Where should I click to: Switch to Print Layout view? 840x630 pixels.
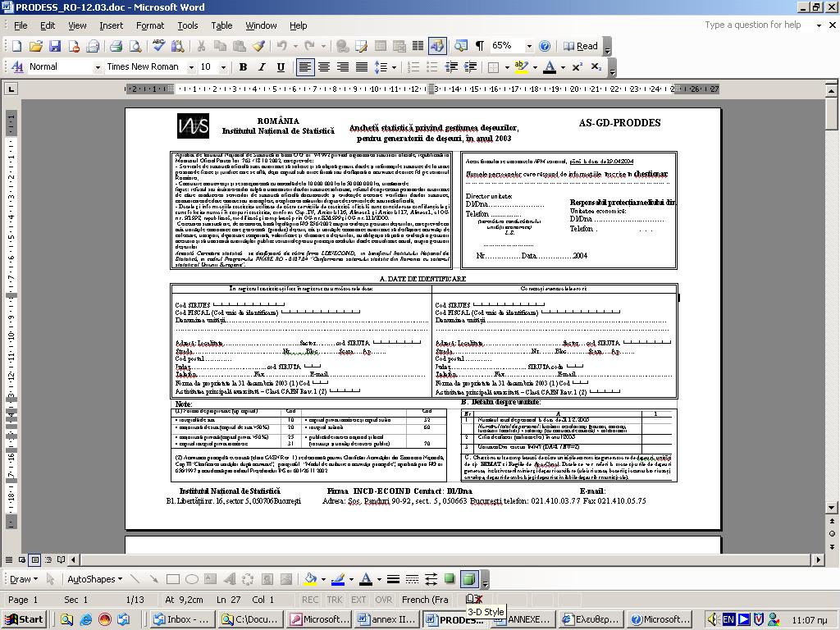coord(35,559)
